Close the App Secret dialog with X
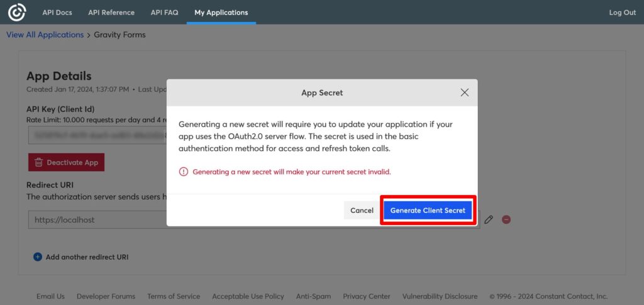 (464, 92)
